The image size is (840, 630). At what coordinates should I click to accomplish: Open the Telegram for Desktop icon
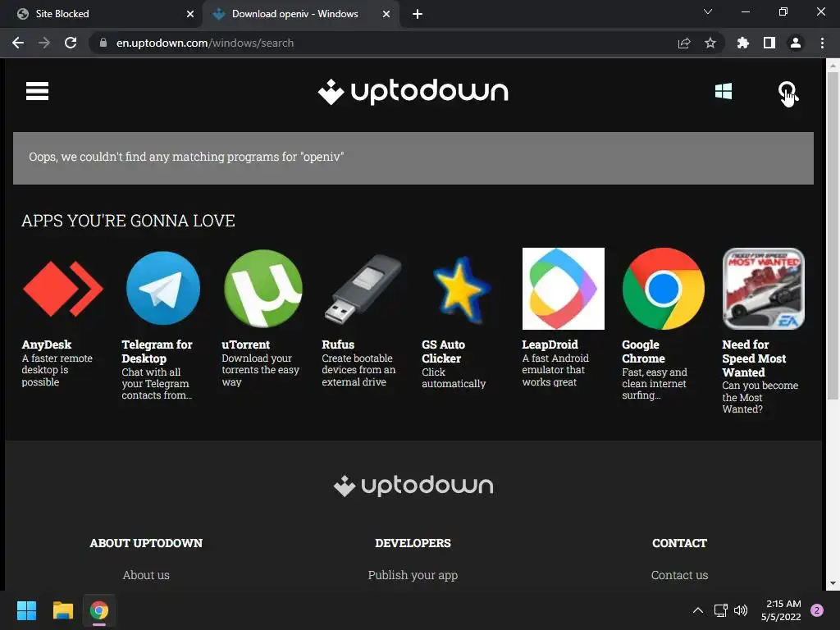click(x=163, y=289)
